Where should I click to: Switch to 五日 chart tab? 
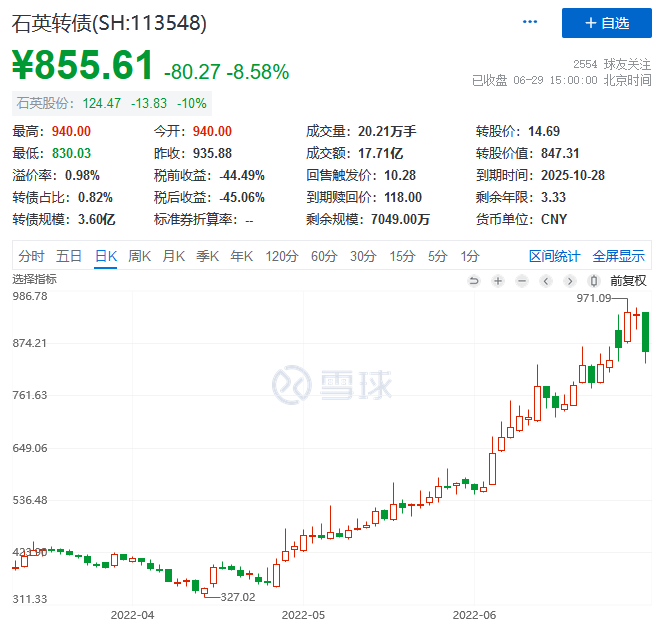tap(68, 256)
